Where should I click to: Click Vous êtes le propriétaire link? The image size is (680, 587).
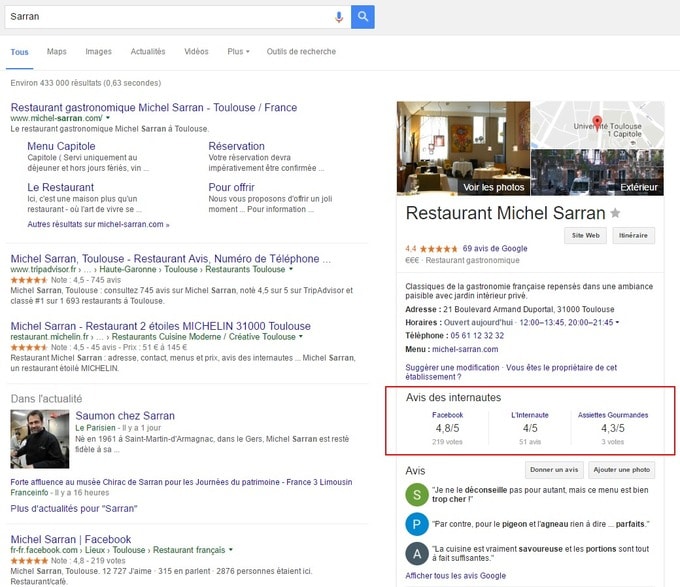511,372
